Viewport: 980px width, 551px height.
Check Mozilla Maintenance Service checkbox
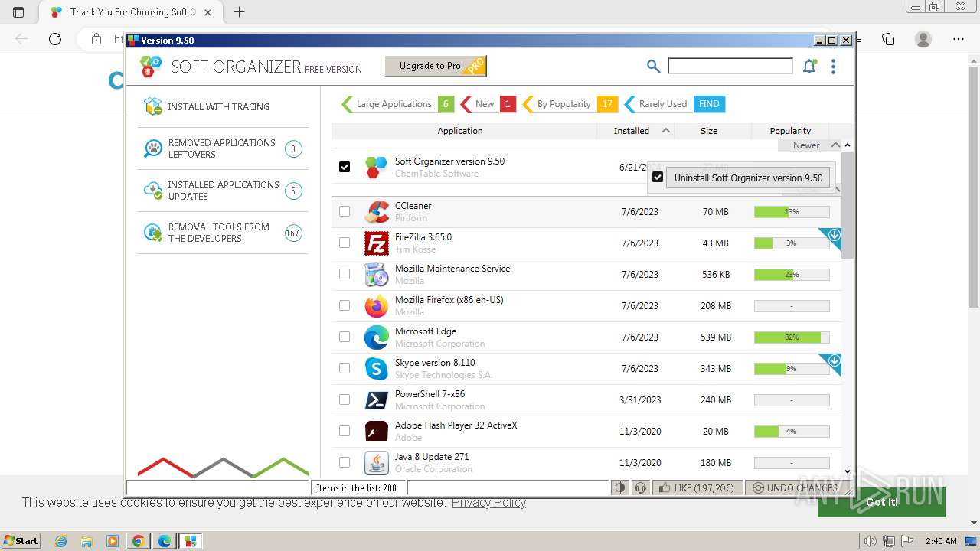tap(345, 274)
